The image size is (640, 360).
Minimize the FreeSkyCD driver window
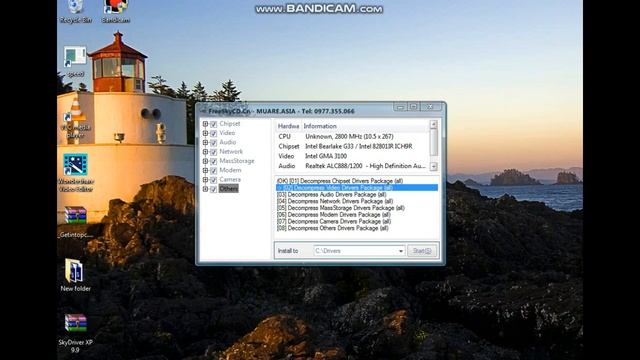coord(400,107)
